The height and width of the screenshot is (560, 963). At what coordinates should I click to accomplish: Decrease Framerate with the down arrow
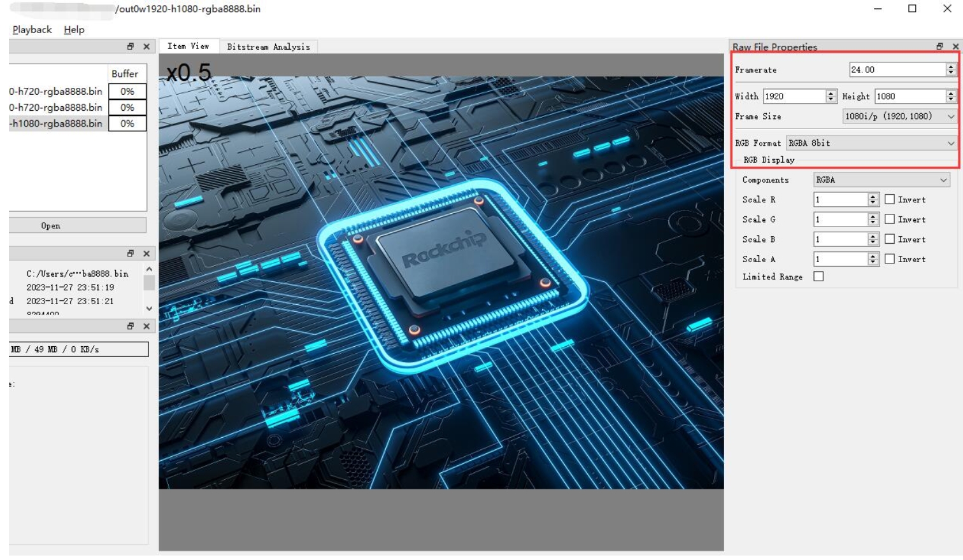tap(951, 73)
